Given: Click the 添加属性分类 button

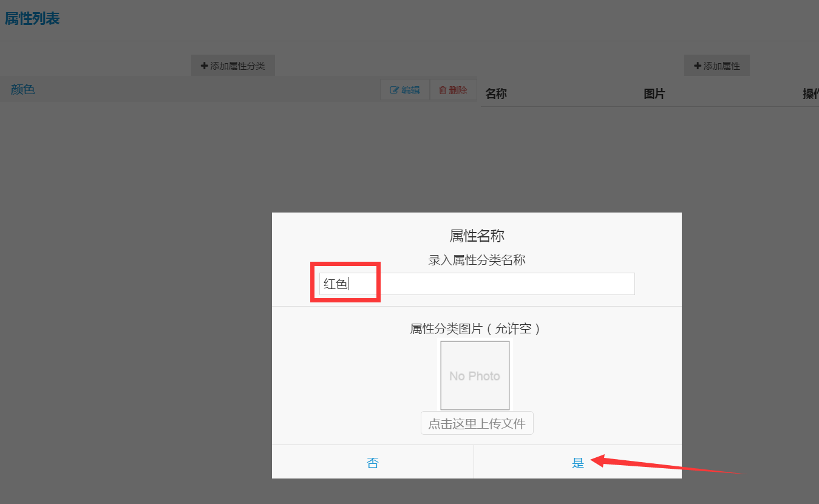Looking at the screenshot, I should coord(233,66).
